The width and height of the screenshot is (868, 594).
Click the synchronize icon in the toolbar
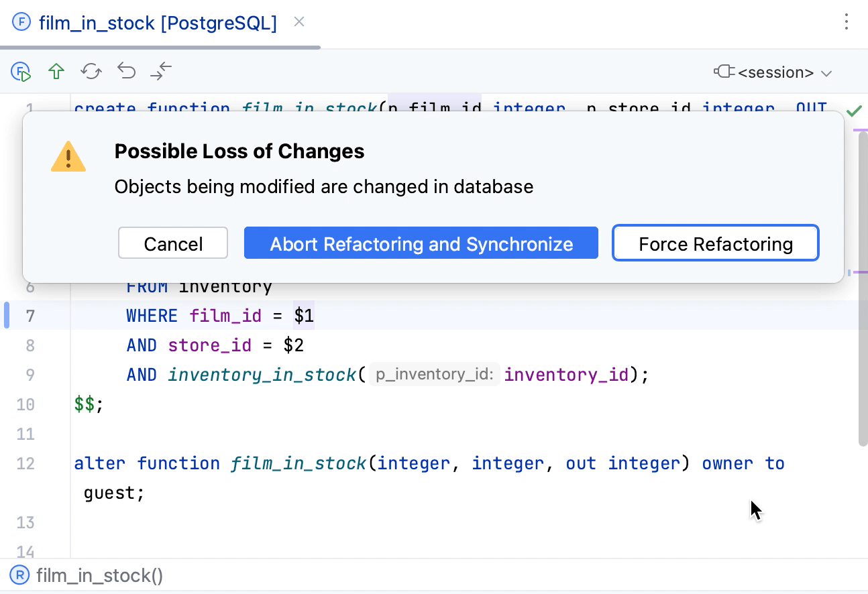click(x=91, y=71)
